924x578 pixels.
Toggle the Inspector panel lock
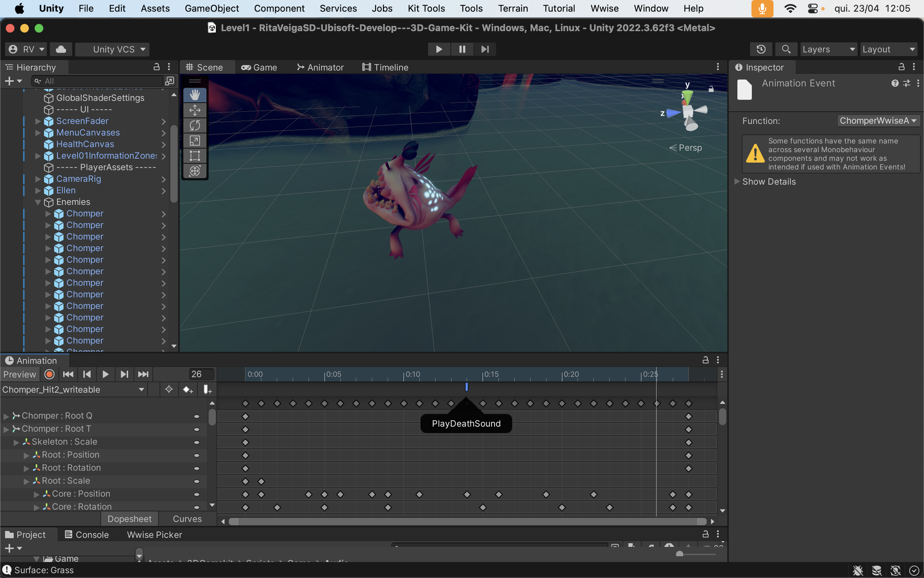click(x=901, y=67)
